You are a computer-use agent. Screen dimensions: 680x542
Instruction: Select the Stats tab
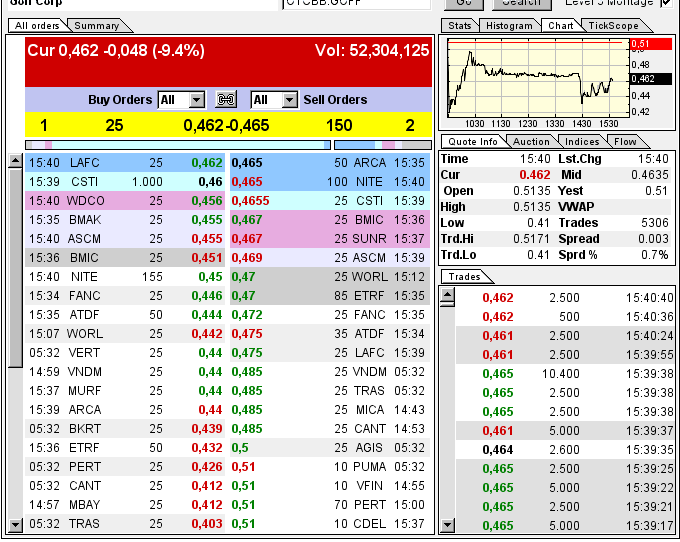click(460, 26)
